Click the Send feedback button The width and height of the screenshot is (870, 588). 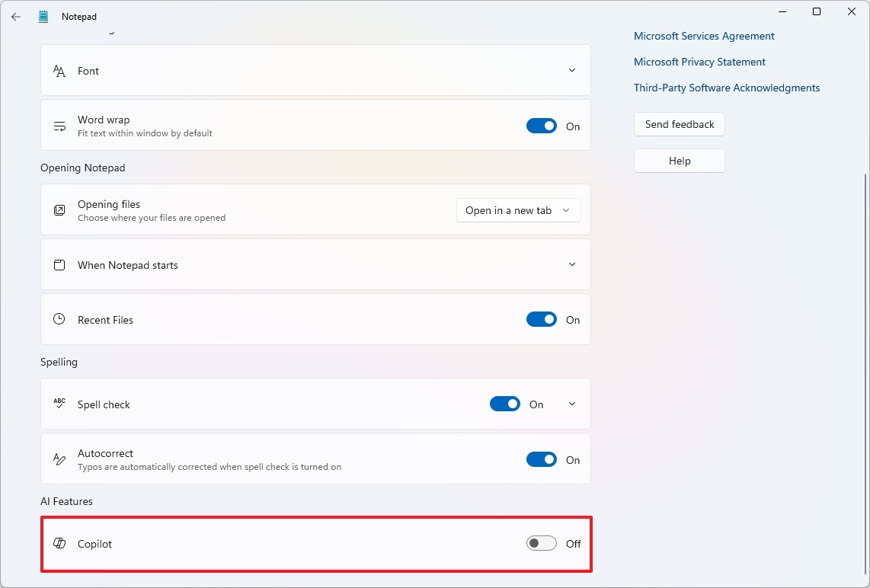tap(679, 124)
